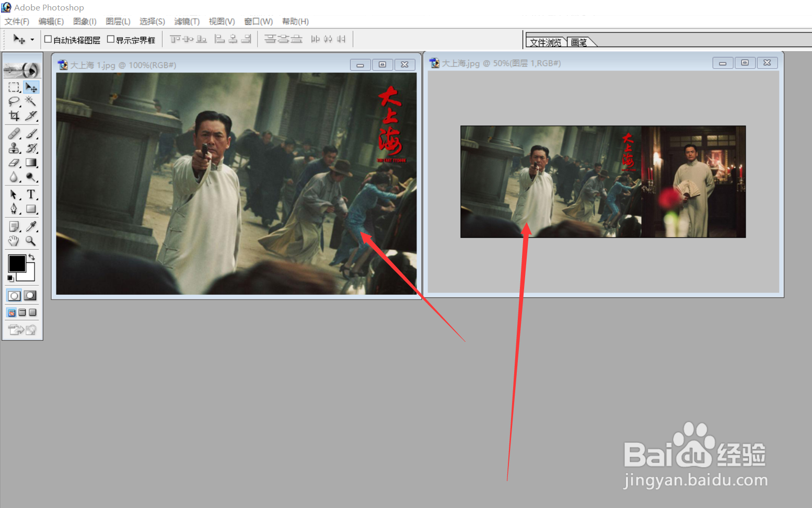Image resolution: width=812 pixels, height=508 pixels.
Task: Click Align Top Edges icon
Action: pos(175,39)
